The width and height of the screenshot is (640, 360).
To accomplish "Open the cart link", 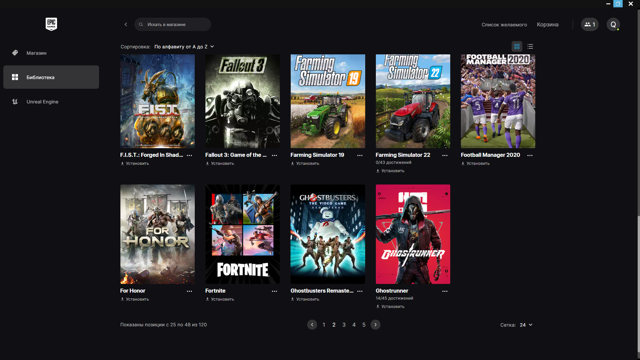I will click(x=547, y=24).
